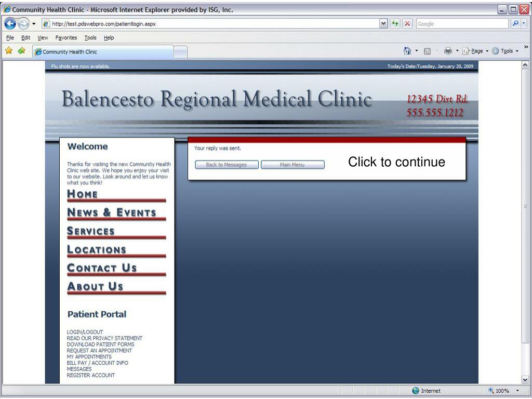This screenshot has height=399, width=532.
Task: Click the magnifier Search icon
Action: (x=515, y=23)
